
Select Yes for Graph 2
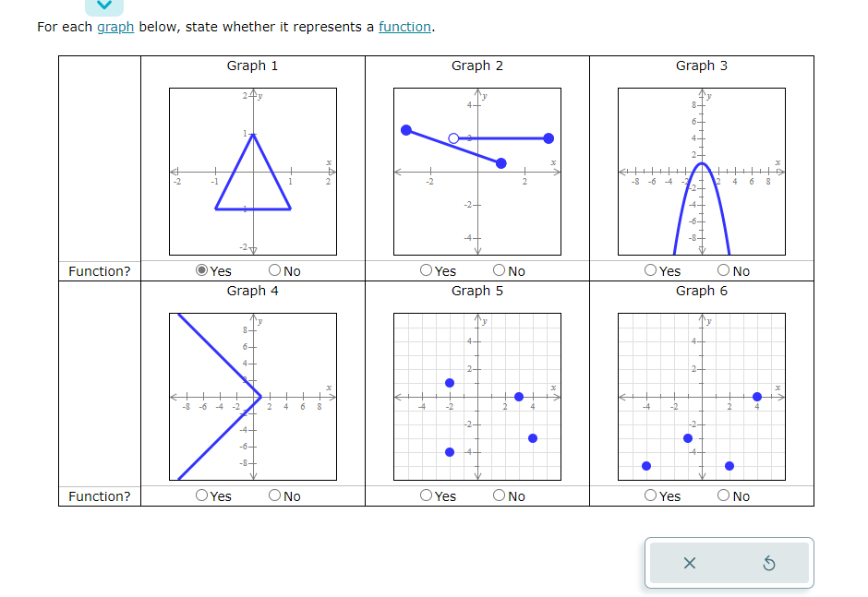[425, 270]
